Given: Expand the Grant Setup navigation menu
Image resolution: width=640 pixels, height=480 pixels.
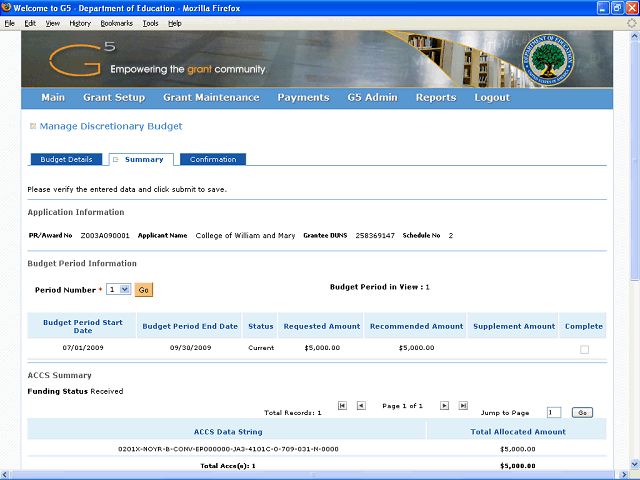Looking at the screenshot, I should [x=114, y=98].
